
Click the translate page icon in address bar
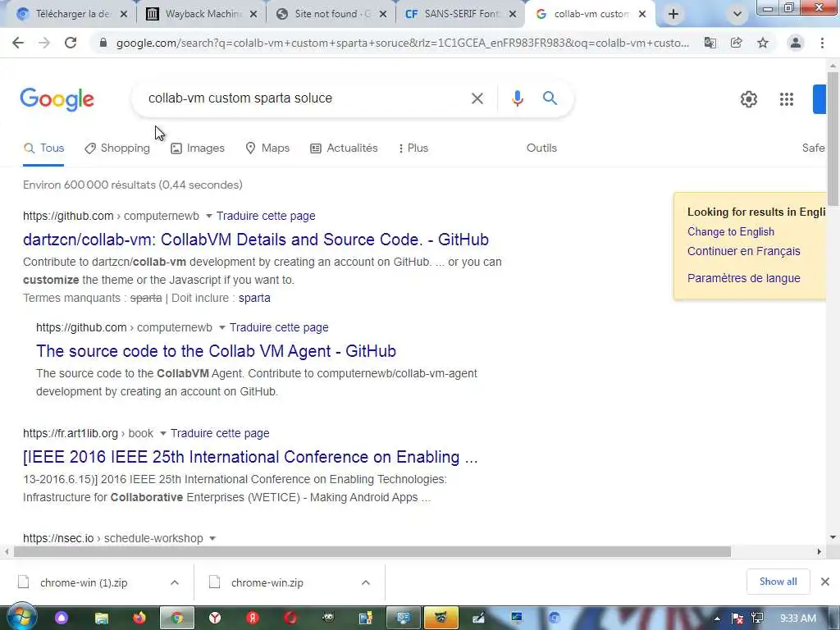pos(710,43)
